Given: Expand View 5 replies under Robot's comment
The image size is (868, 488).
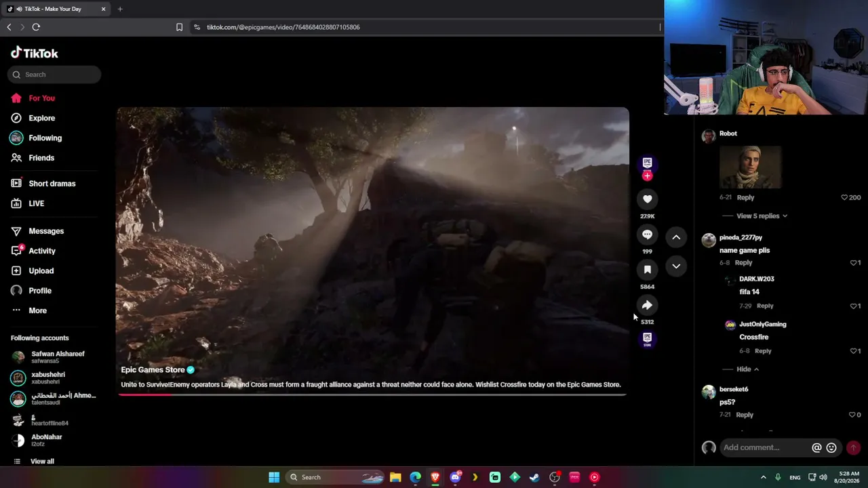Looking at the screenshot, I should [762, 216].
